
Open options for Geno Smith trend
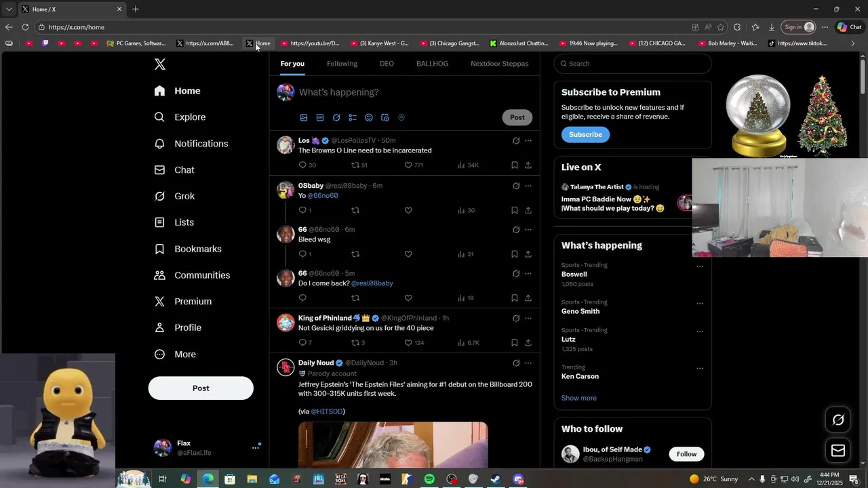coord(700,304)
